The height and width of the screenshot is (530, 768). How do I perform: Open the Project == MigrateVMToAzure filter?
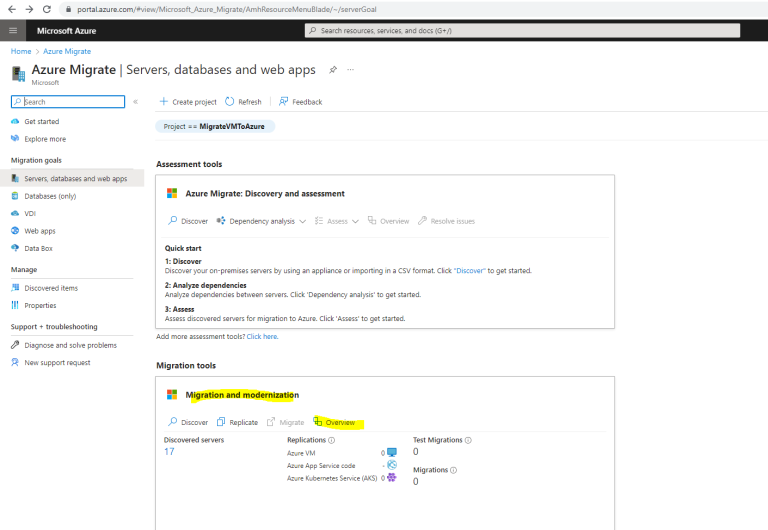tap(215, 126)
